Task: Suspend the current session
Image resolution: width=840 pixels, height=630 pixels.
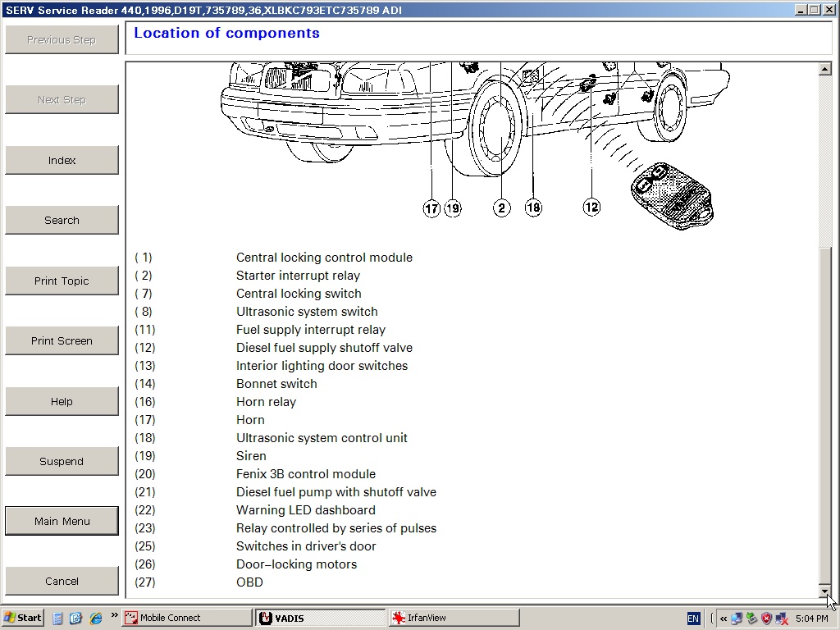Action: 62,461
